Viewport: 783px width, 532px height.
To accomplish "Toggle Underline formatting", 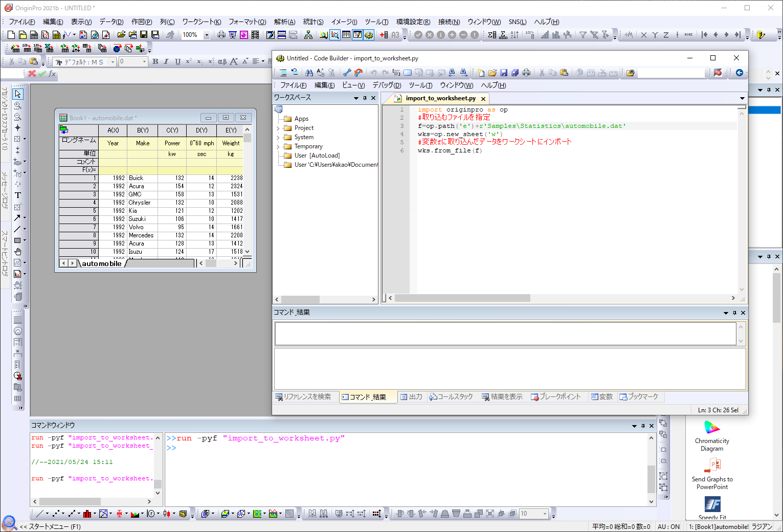I will [x=177, y=62].
